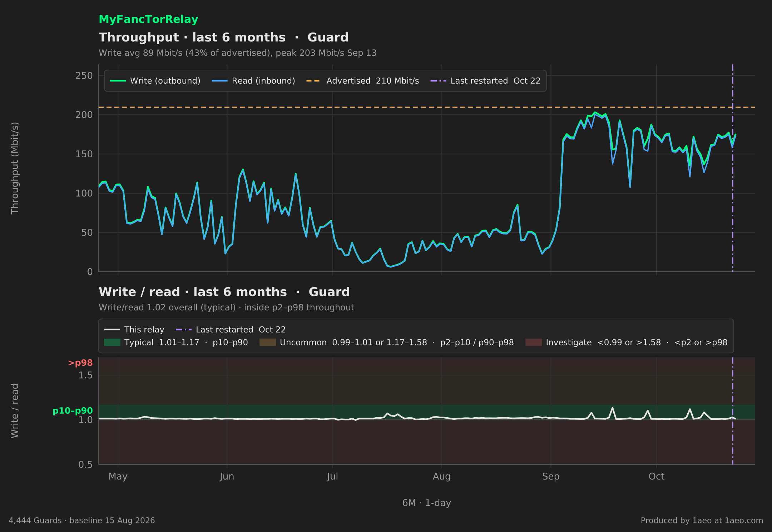
Task: Click the Produced by 1aeo at 1aeo.com credit
Action: (702, 521)
